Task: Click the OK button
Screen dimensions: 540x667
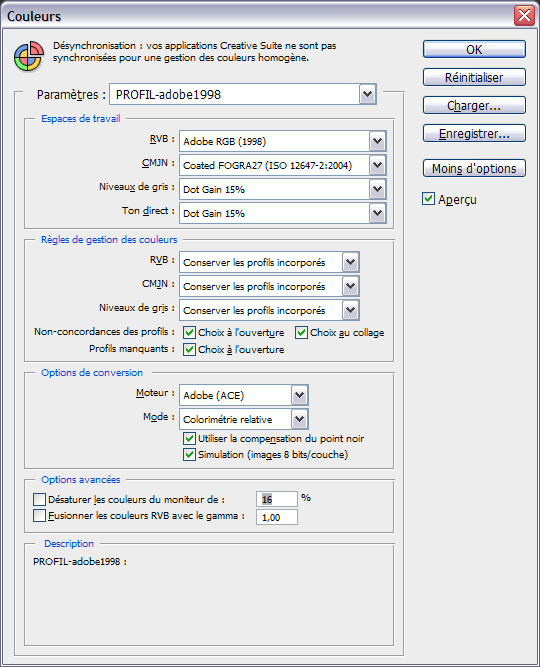Action: tap(474, 49)
